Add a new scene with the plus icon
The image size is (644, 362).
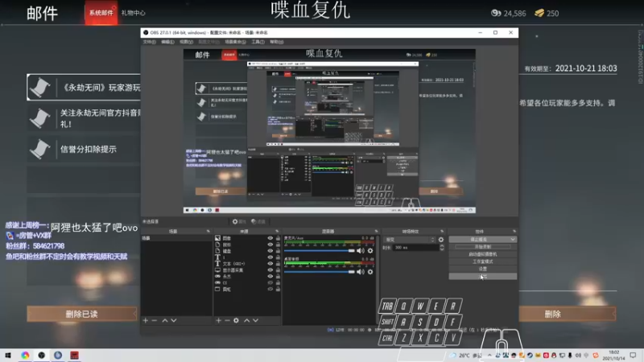(x=146, y=320)
